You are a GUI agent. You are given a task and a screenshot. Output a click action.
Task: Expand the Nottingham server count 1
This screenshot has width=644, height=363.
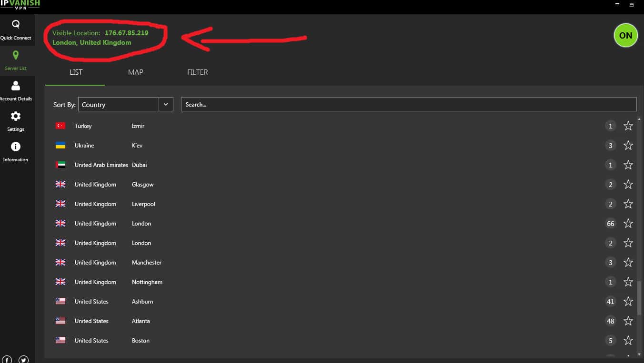610,282
